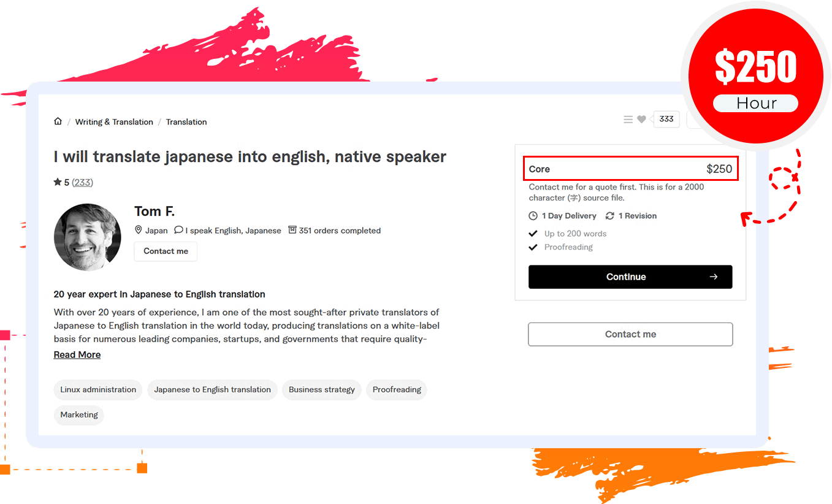Click the home icon in breadcrumb
This screenshot has width=832, height=504.
click(58, 121)
